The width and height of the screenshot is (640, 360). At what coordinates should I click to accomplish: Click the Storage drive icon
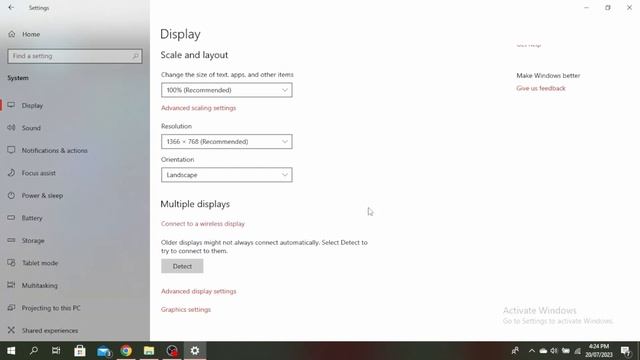click(11, 240)
